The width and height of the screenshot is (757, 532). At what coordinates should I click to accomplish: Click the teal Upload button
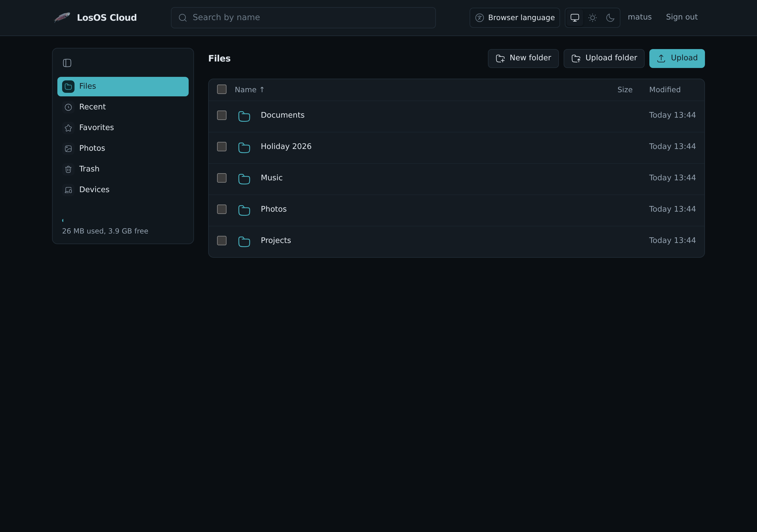pyautogui.click(x=677, y=58)
